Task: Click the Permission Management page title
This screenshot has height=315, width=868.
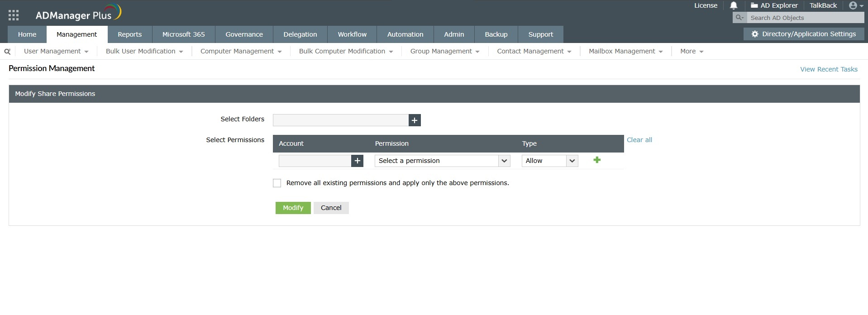Action: click(52, 68)
